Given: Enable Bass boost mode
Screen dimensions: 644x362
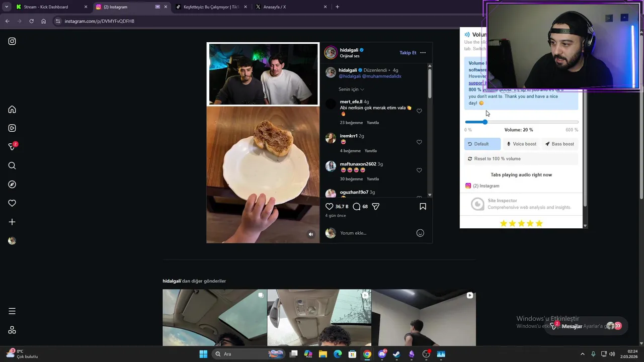Looking at the screenshot, I should [x=559, y=144].
